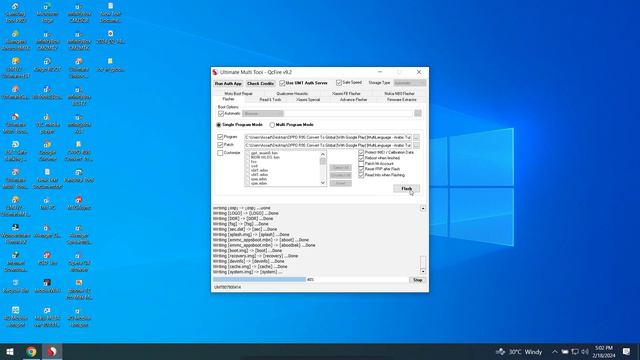
Task: Click the QcFire logo in the title bar
Action: pyautogui.click(x=215, y=72)
